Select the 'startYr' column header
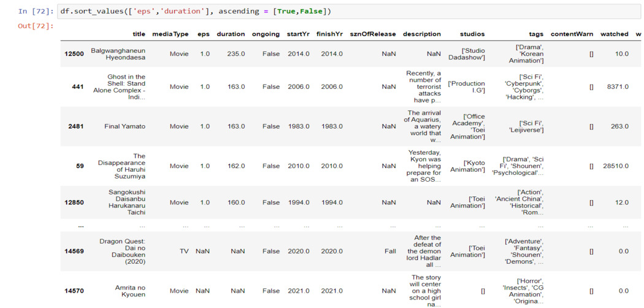Image resolution: width=644 pixels, height=308 pixels. pyautogui.click(x=298, y=34)
